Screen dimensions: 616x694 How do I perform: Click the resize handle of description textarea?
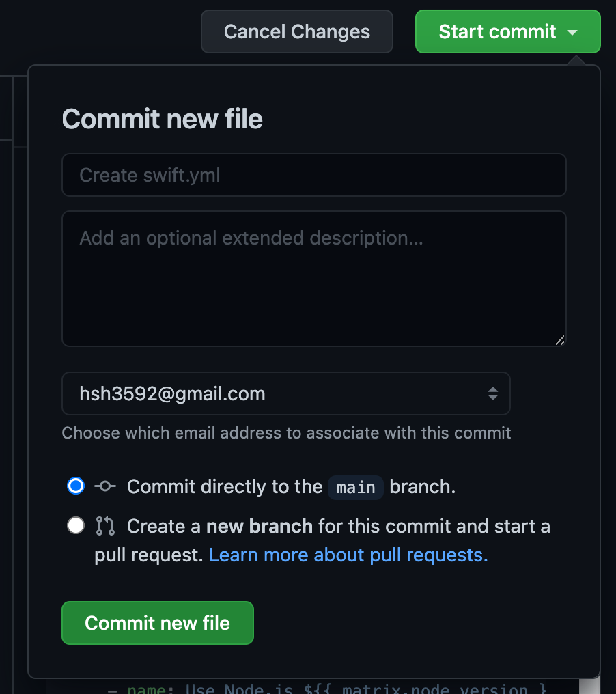tap(560, 340)
